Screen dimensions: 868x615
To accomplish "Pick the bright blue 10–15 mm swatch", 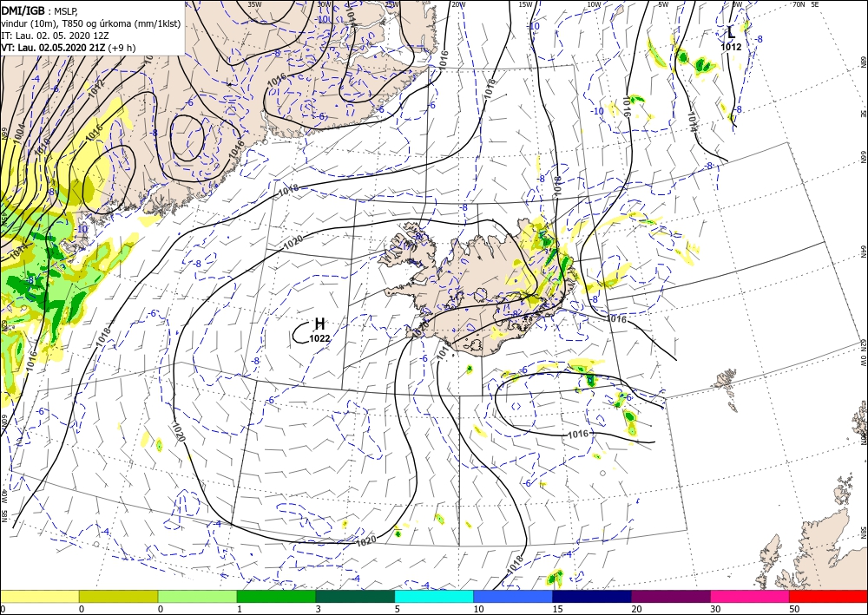I will pos(513,596).
